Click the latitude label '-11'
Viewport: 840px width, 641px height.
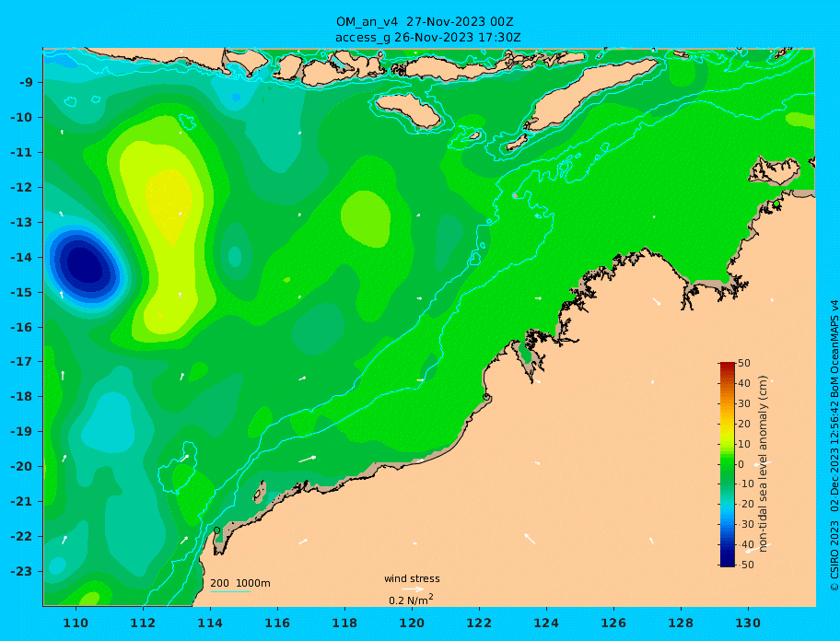click(x=21, y=153)
